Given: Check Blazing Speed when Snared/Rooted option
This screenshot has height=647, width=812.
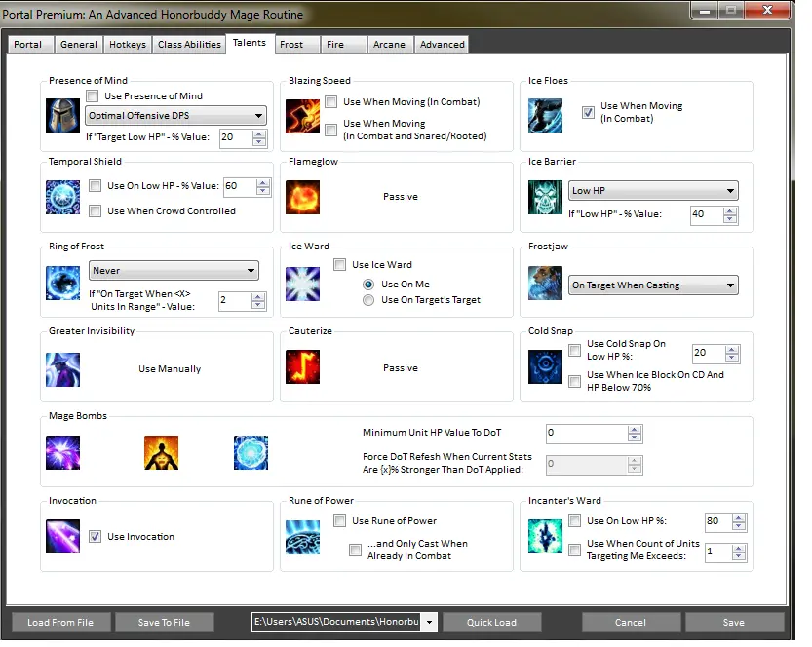Looking at the screenshot, I should 330,130.
